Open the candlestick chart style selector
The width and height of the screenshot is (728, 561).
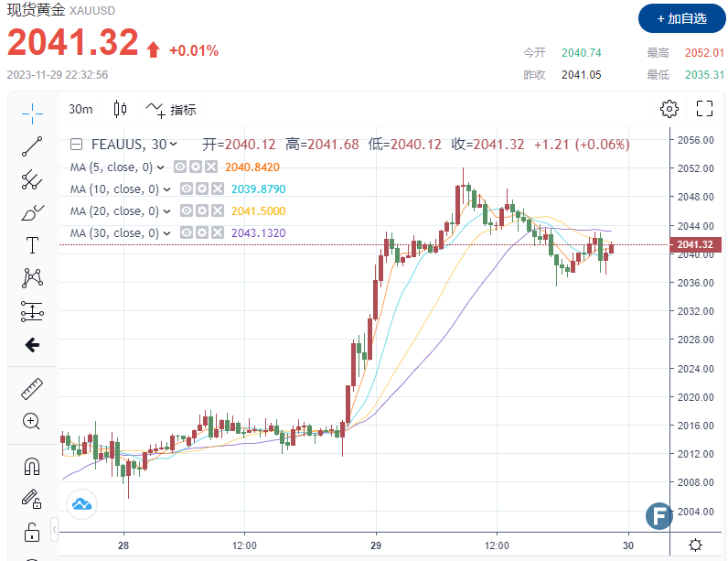120,110
